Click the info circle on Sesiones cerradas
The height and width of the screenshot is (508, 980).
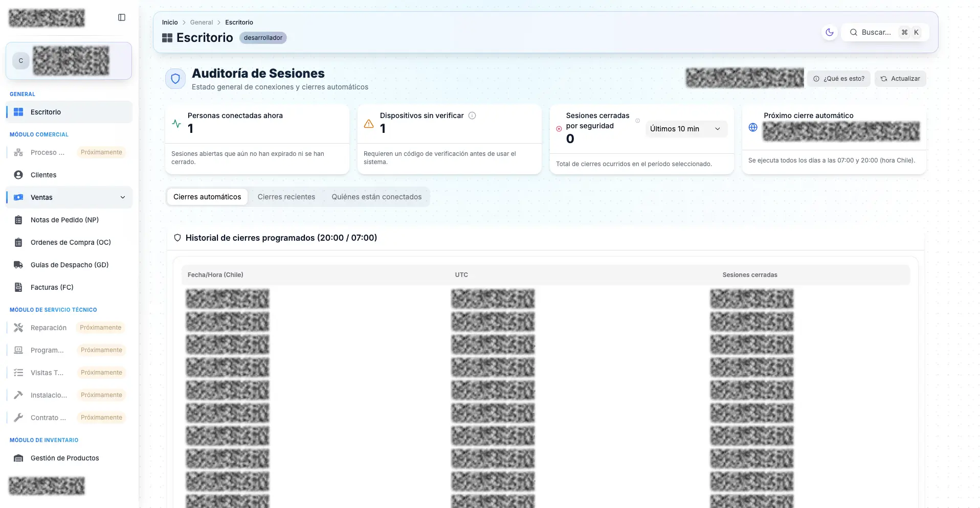637,121
